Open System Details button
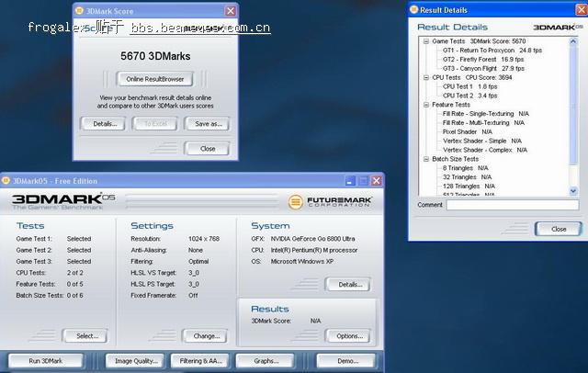This screenshot has height=373, width=588. (348, 285)
